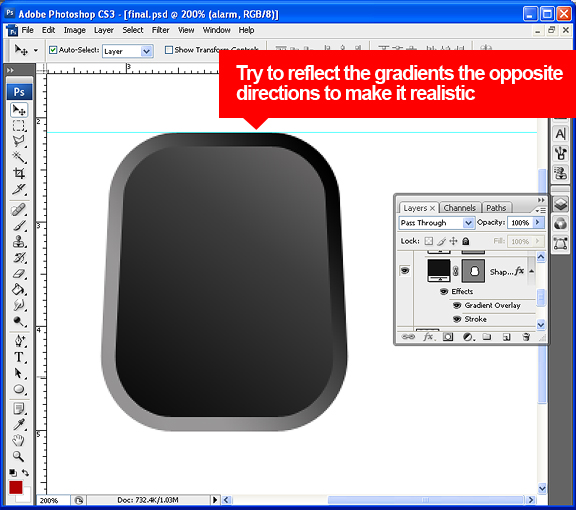Select the Notes tool

click(19, 408)
